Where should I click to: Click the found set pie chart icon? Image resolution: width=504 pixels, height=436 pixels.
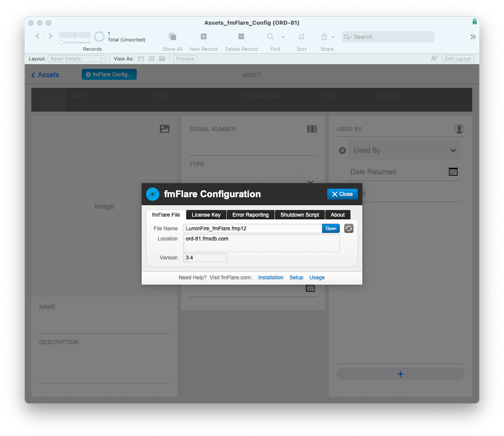(99, 37)
